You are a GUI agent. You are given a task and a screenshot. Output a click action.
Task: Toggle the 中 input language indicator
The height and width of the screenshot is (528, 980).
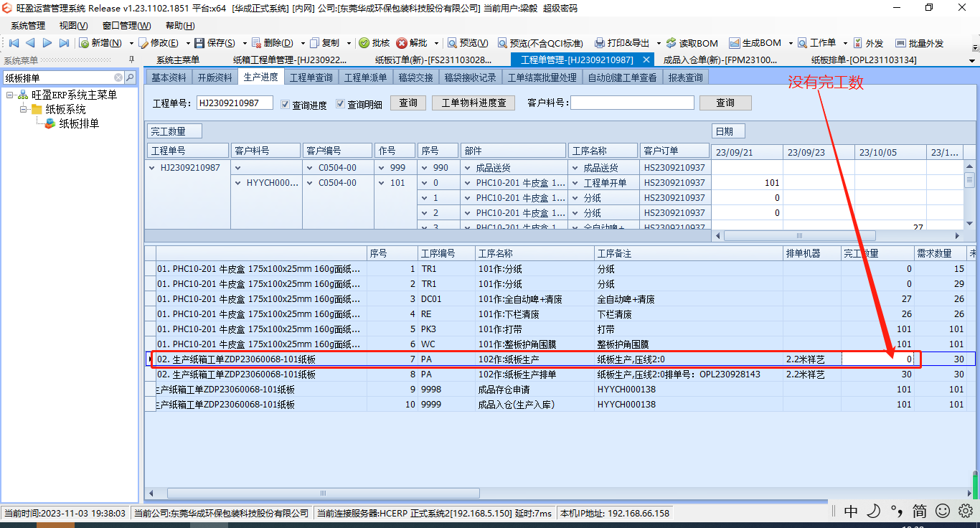851,511
